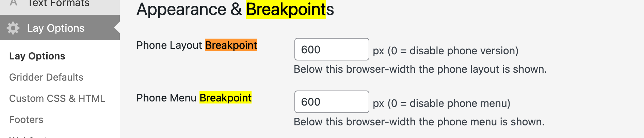Focus the Phone Layout Breakpoint input field
644x138 pixels.
point(332,50)
